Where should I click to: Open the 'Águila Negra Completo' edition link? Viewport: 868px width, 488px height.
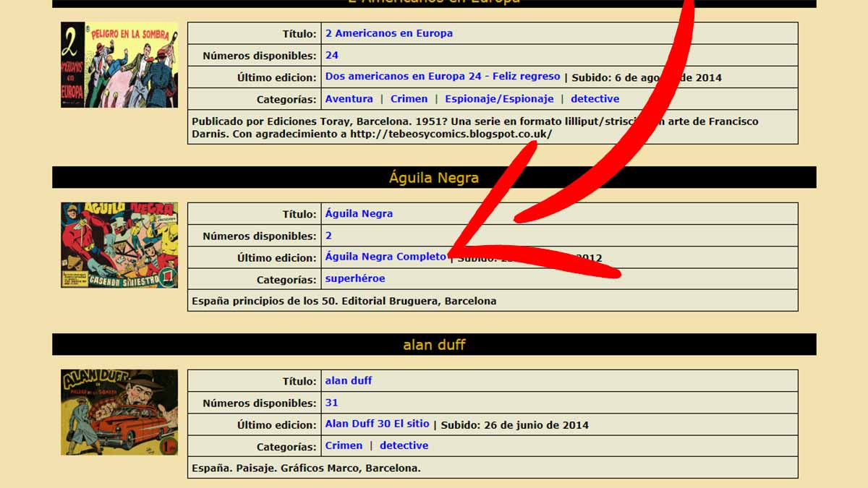pos(386,257)
